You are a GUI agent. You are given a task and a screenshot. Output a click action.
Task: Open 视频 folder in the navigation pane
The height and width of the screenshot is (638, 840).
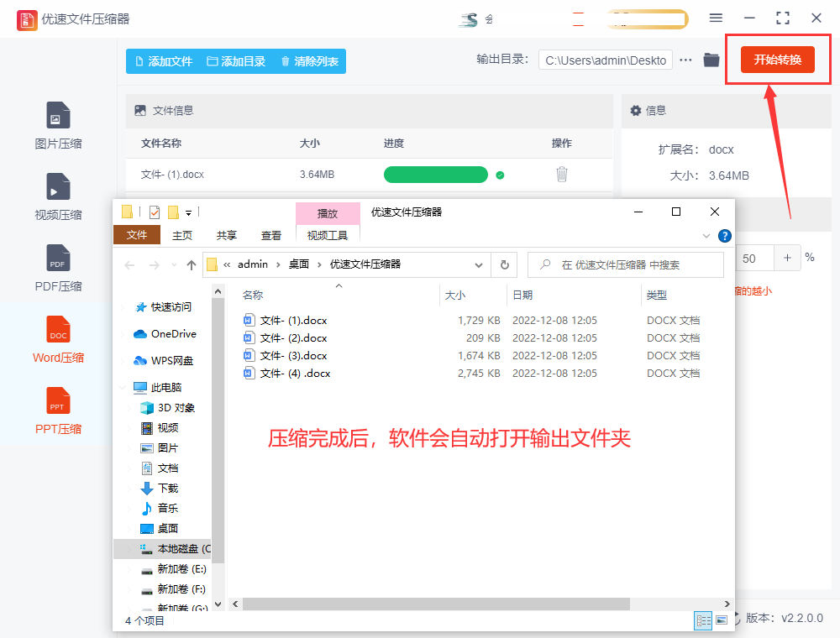click(160, 427)
